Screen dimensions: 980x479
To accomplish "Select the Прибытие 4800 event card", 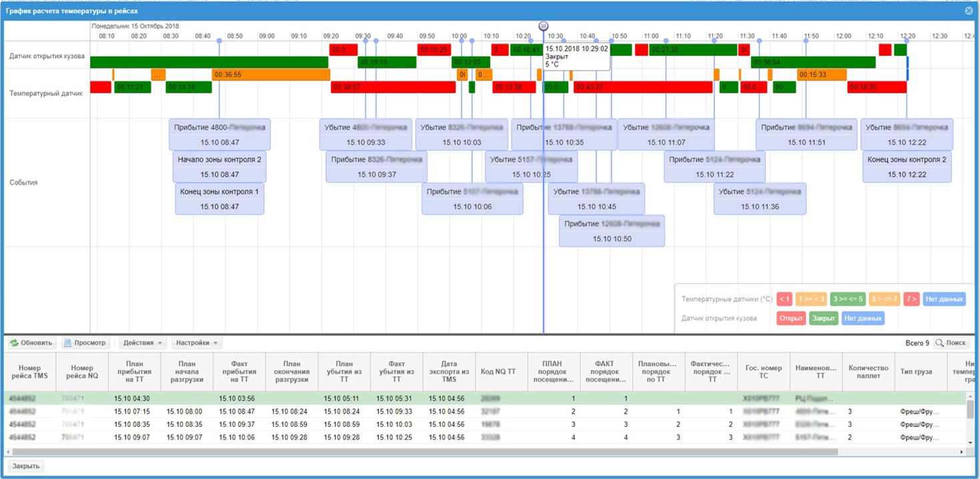I will click(x=219, y=135).
